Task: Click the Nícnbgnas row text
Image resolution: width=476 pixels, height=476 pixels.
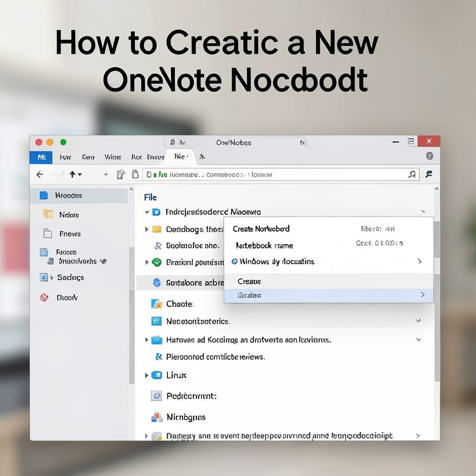Action: click(186, 417)
